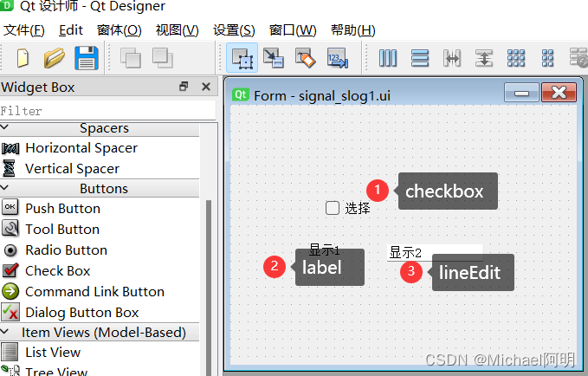Collapse the Buttons category
This screenshot has width=588, height=376.
coord(5,187)
